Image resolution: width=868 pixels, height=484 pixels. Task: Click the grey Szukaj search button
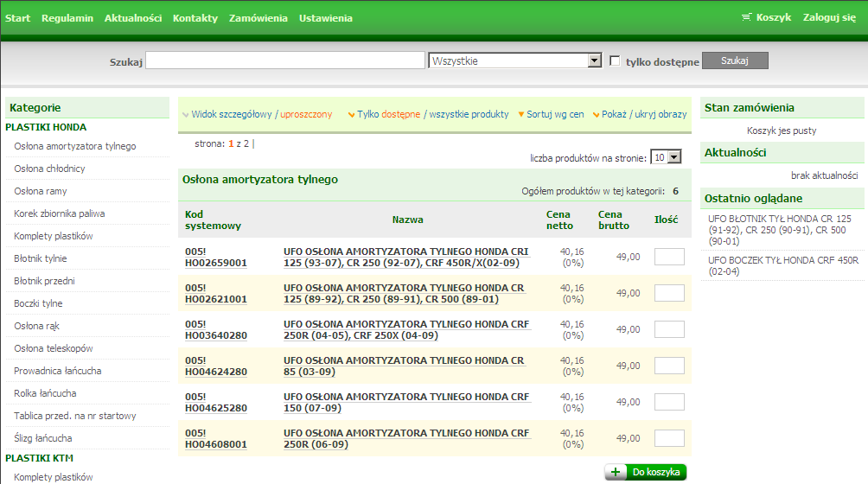coord(735,60)
